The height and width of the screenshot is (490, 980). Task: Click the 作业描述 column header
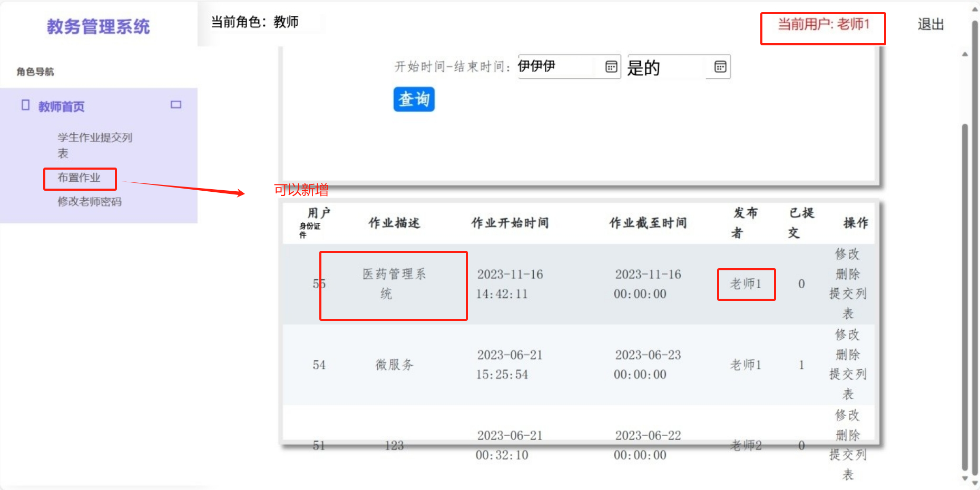(x=394, y=223)
